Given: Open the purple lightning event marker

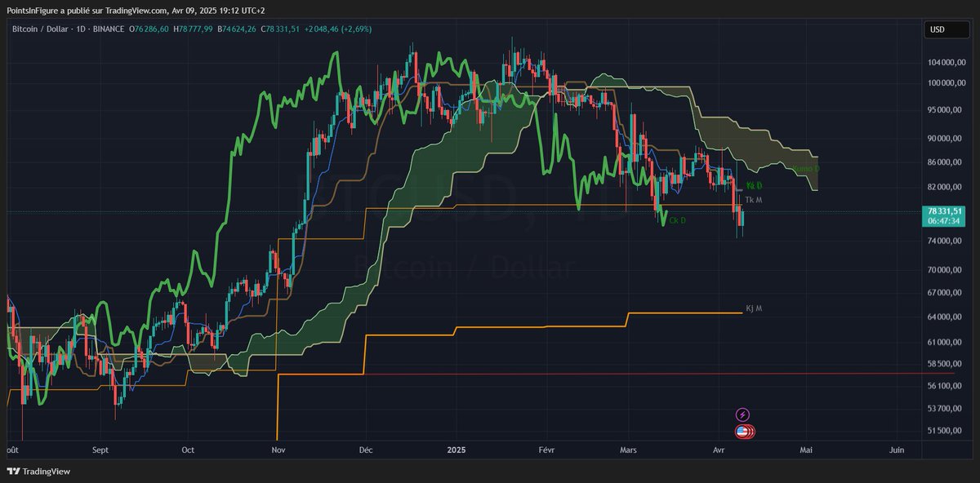Looking at the screenshot, I should [743, 414].
